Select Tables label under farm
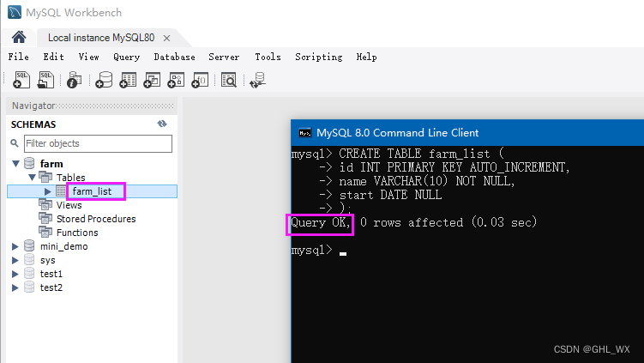This screenshot has width=644, height=363. coord(70,177)
